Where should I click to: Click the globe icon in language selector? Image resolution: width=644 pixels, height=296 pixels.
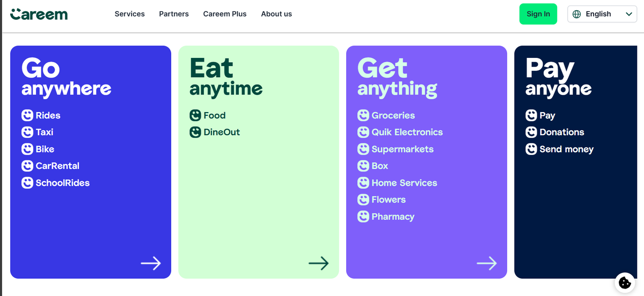click(x=577, y=14)
